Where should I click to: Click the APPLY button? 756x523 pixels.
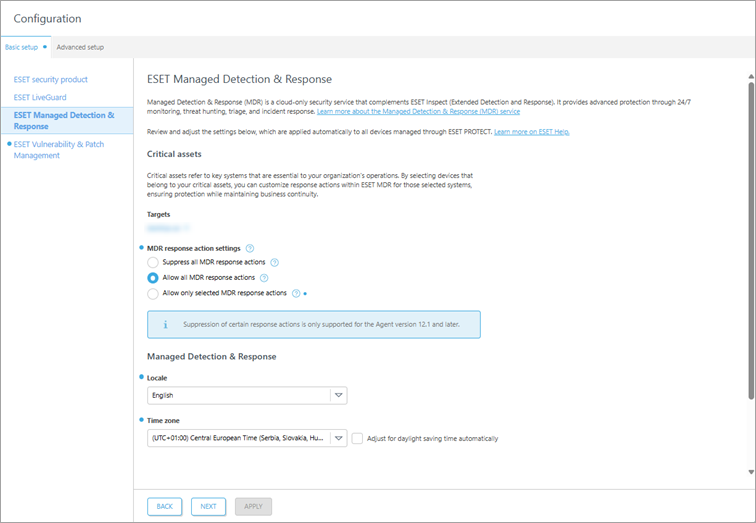[x=253, y=507]
